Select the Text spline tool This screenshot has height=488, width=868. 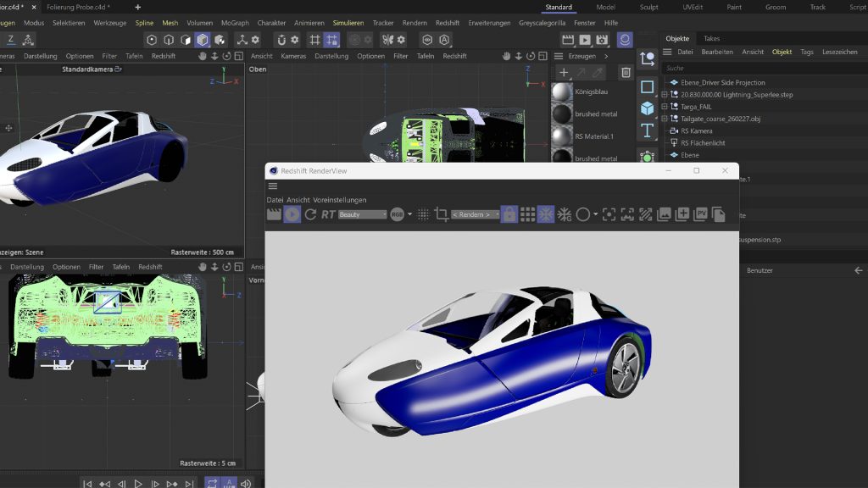(x=647, y=130)
